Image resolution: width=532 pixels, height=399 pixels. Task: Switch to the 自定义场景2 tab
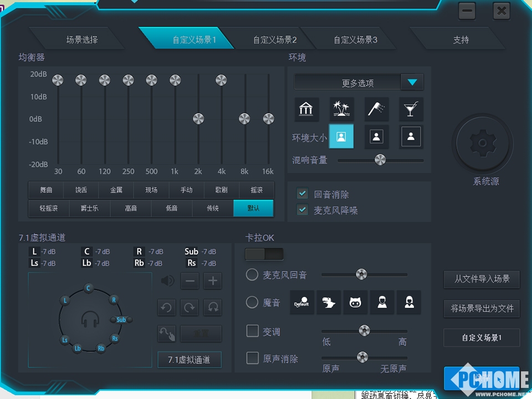point(275,40)
